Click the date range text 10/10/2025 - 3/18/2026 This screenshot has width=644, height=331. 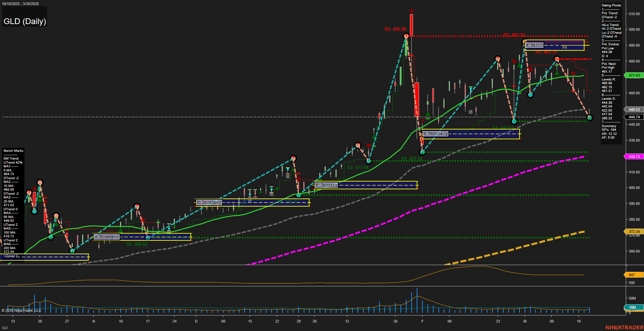[x=21, y=3]
